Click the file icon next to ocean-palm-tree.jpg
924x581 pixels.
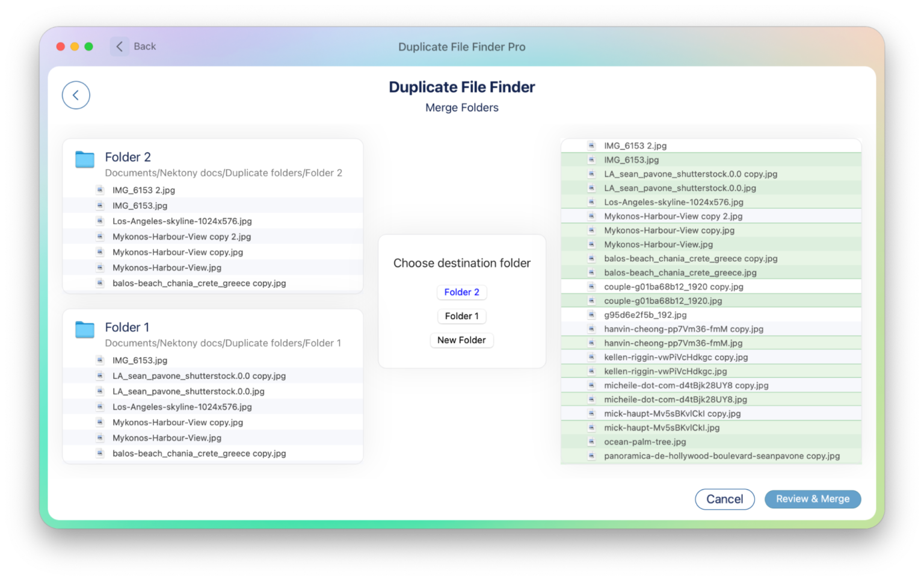click(591, 441)
